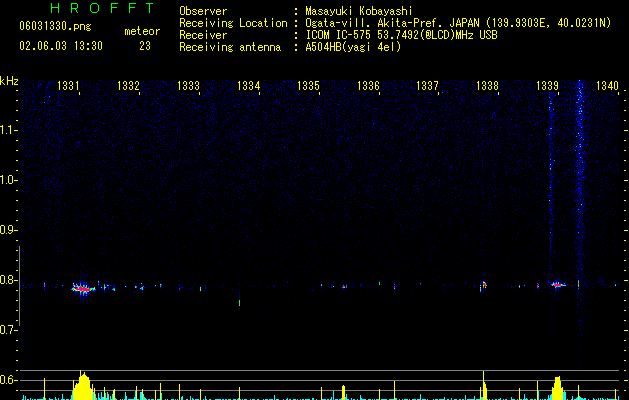Click the date text 02.06.03 13:30
This screenshot has height=400, width=629.
(61, 46)
